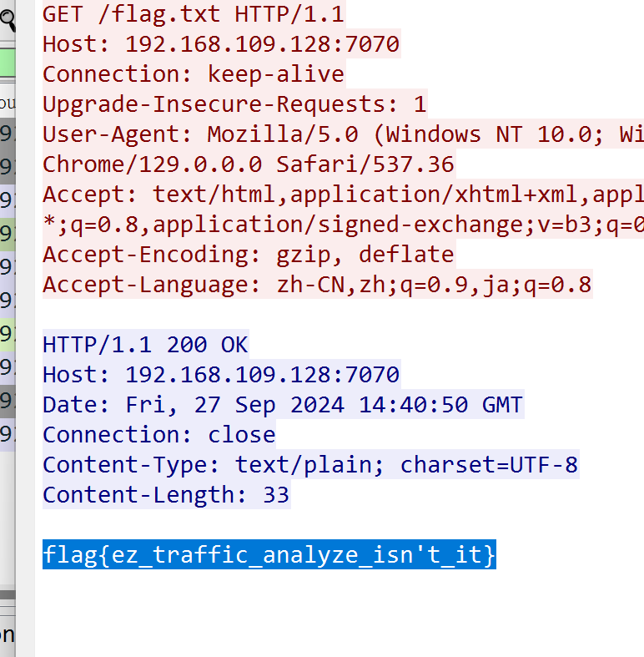This screenshot has width=644, height=657.
Task: Click the red request Host header line
Action: (x=222, y=44)
